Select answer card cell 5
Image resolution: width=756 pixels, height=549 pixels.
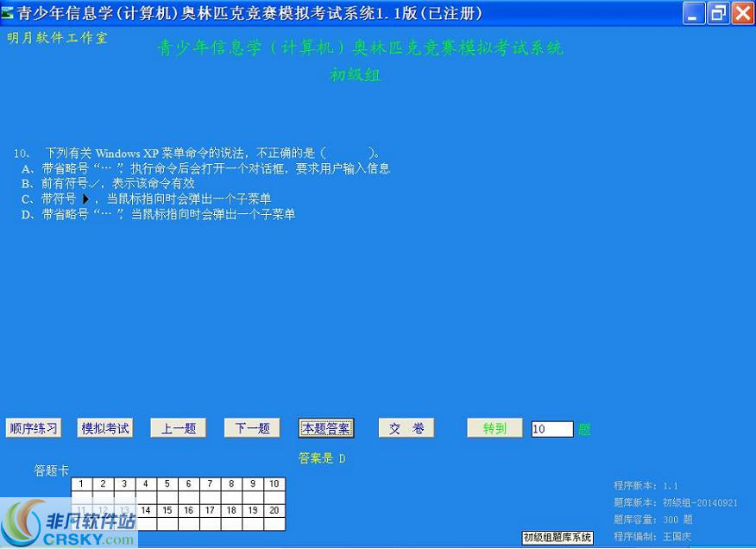[167, 484]
